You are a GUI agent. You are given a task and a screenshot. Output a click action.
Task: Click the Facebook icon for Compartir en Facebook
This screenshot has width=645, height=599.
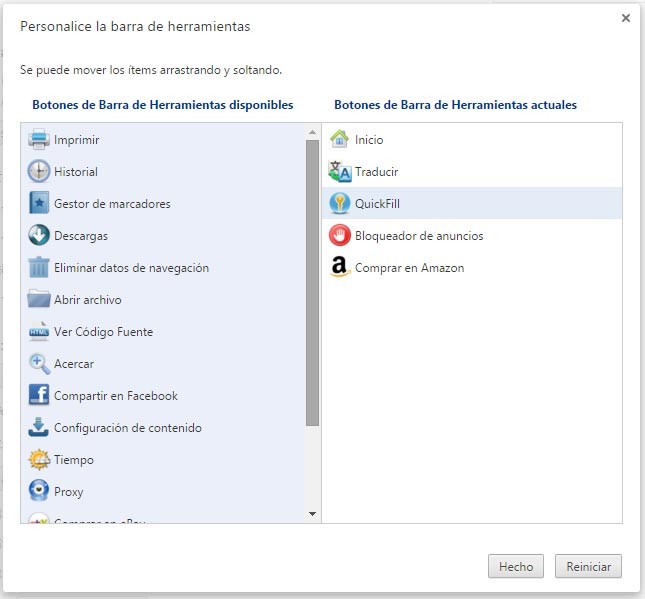39,395
